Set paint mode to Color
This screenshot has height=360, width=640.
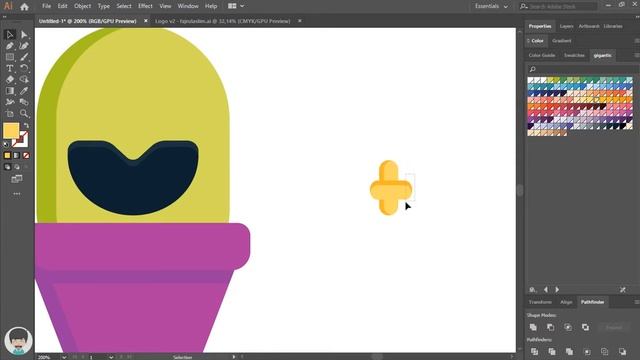pos(7,156)
